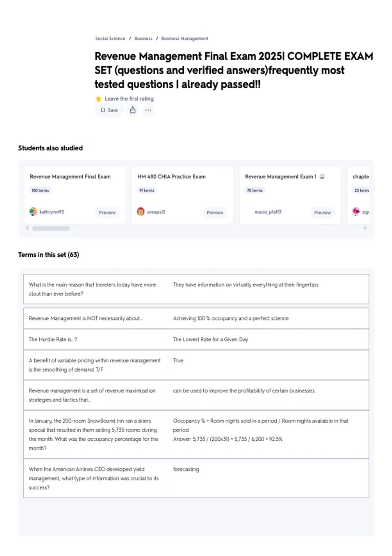This screenshot has height=556, width=392.
Task: Click the yellow rating star icon
Action: pos(98,99)
